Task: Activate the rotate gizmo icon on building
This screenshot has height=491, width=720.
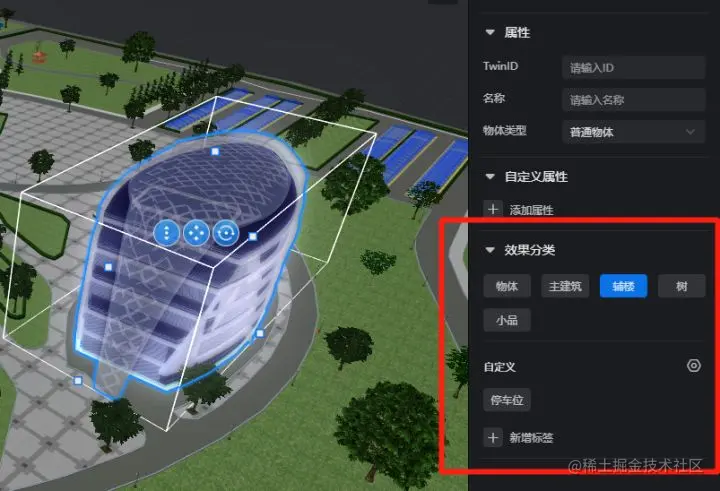Action: tap(226, 232)
